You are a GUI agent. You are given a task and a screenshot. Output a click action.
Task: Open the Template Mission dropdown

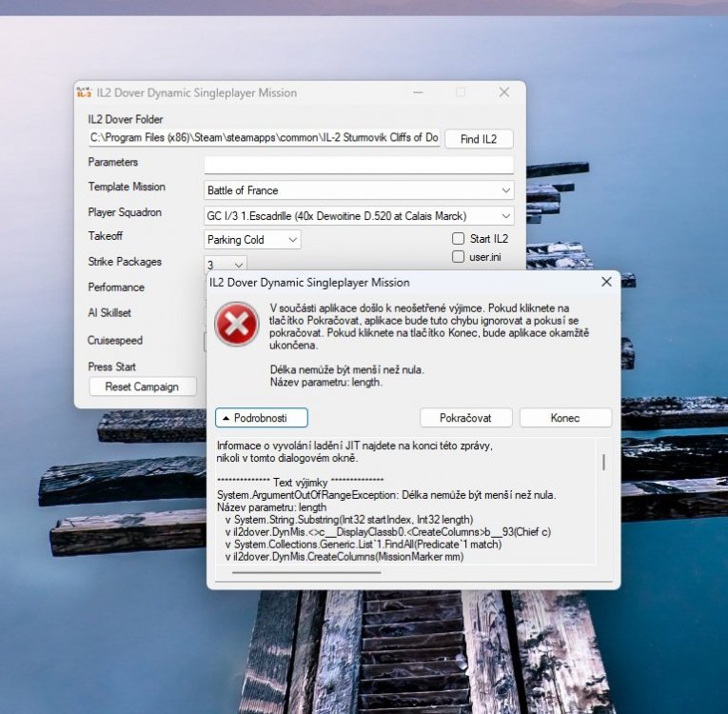coord(359,190)
